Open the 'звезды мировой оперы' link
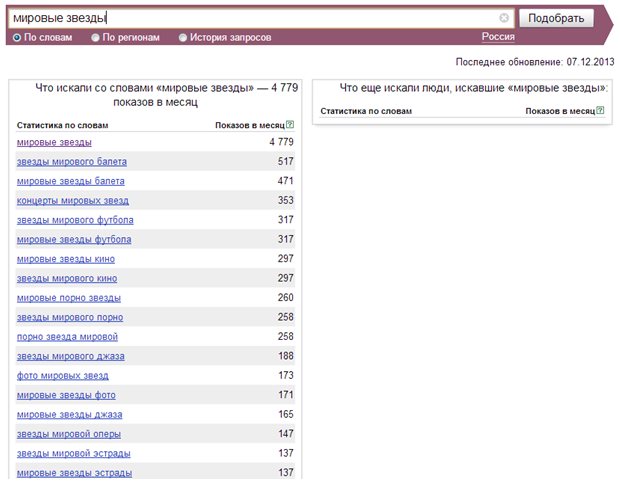620x487 pixels. click(69, 434)
